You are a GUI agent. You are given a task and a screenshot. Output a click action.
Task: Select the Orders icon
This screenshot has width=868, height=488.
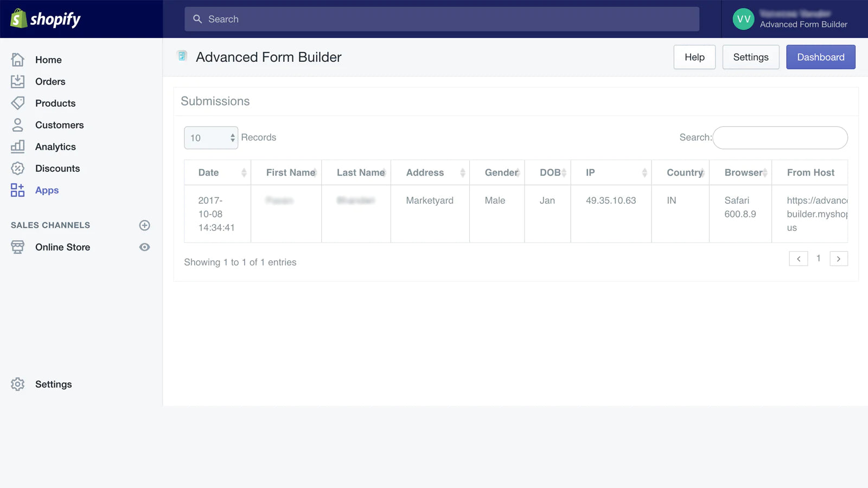point(17,81)
